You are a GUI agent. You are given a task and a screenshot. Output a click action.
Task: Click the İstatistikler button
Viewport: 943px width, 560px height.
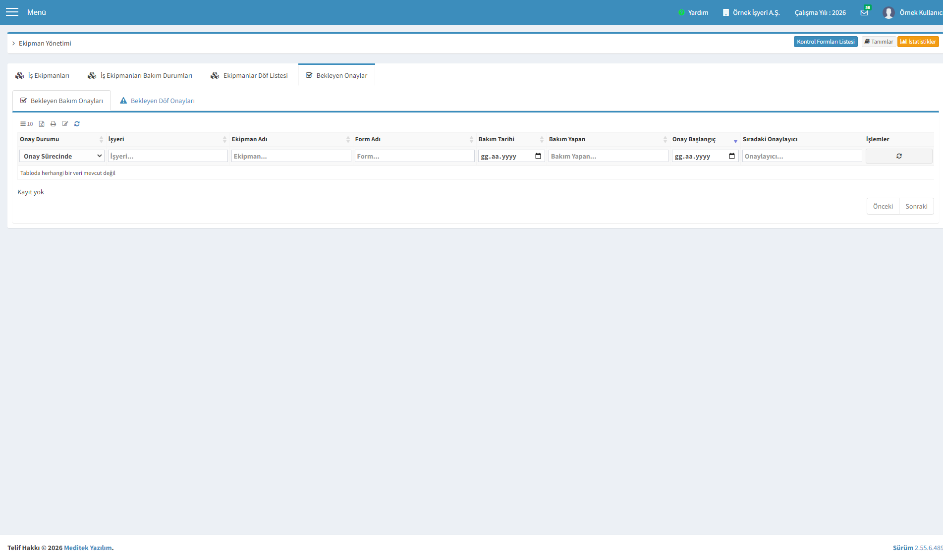[x=918, y=42]
